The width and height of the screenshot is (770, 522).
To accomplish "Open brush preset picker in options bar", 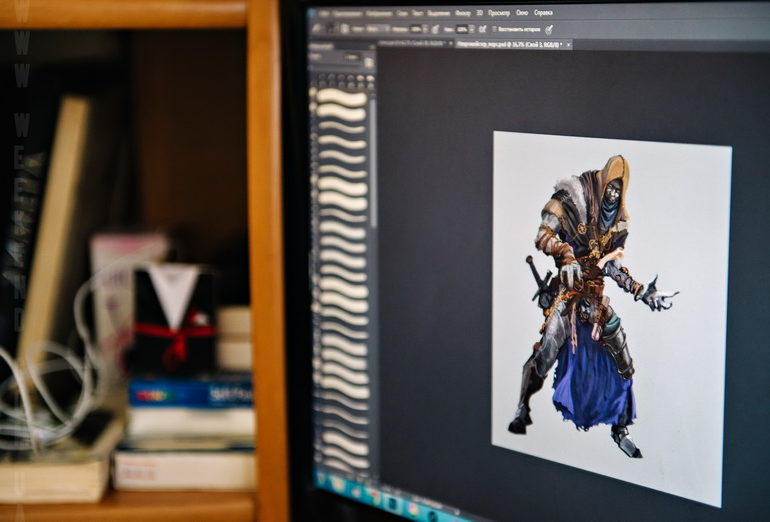I will pyautogui.click(x=332, y=28).
